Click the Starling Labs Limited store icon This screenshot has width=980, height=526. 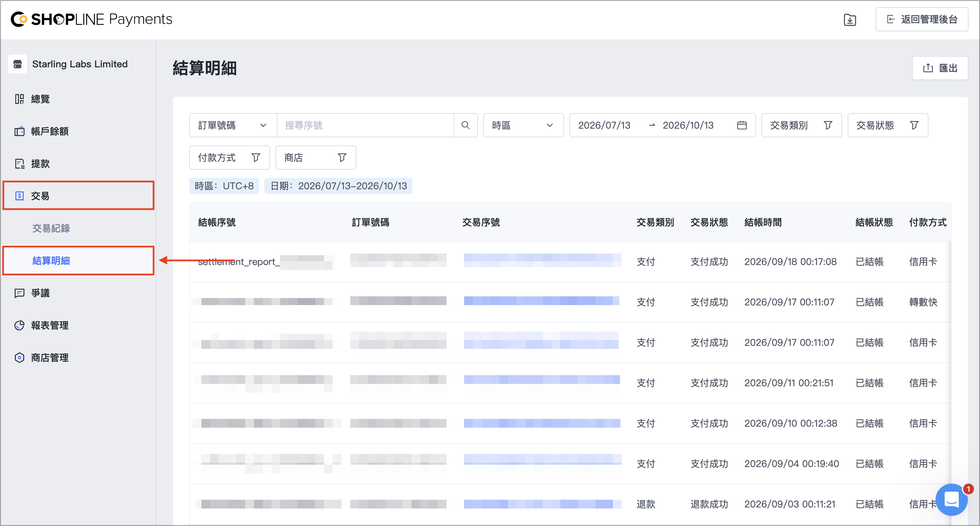point(18,64)
